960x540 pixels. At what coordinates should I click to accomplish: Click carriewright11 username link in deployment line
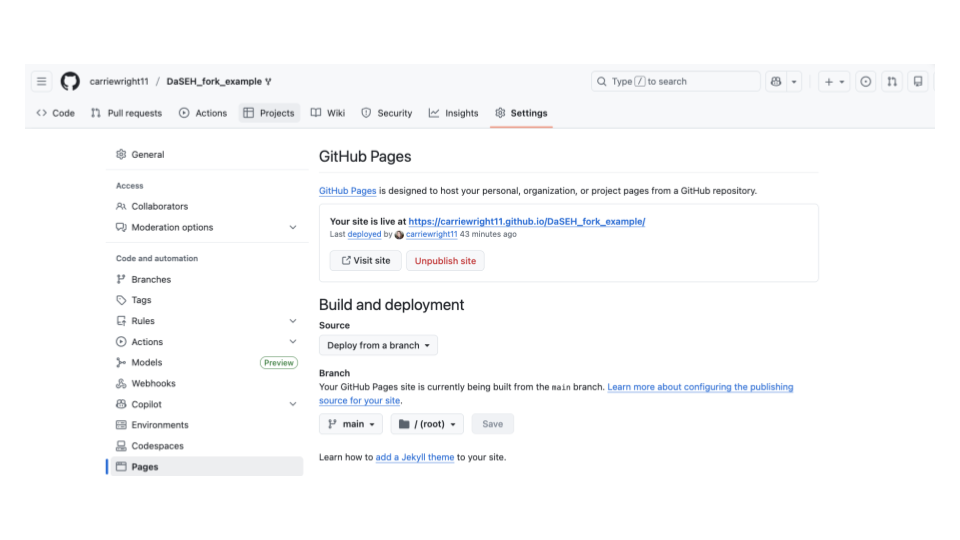432,234
